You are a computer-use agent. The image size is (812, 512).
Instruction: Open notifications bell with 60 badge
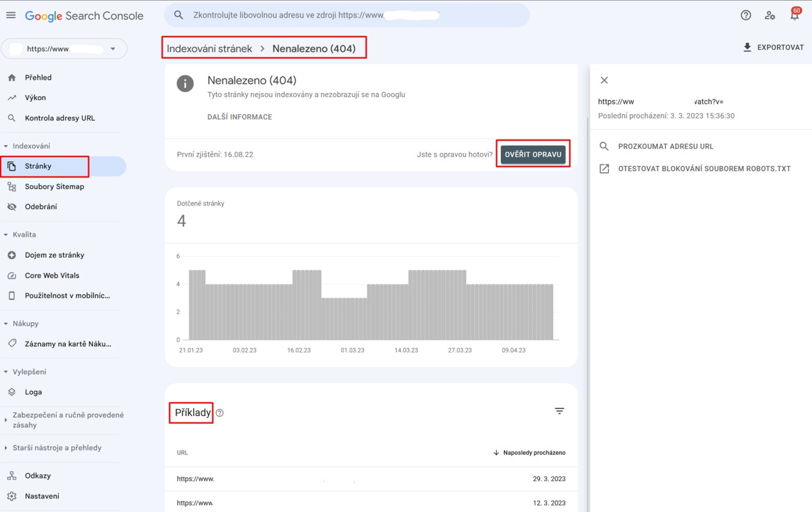pos(795,15)
